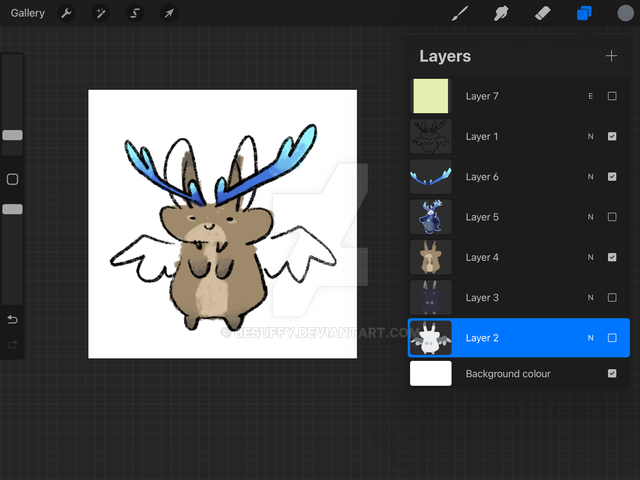Activate the Transform arrow tool

coord(169,14)
